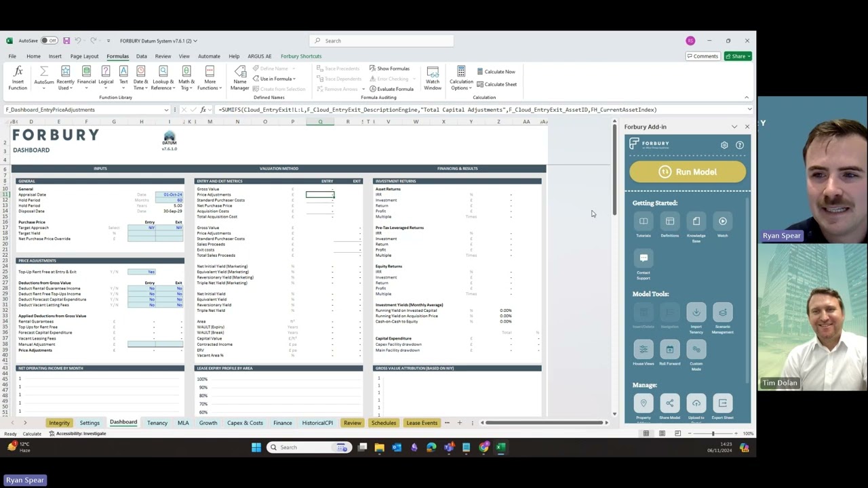Viewport: 868px width, 488px height.
Task: Open the File menu
Action: click(x=12, y=56)
